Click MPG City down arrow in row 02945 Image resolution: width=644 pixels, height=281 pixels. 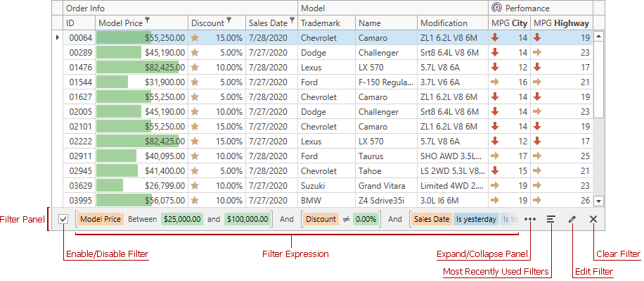(495, 170)
